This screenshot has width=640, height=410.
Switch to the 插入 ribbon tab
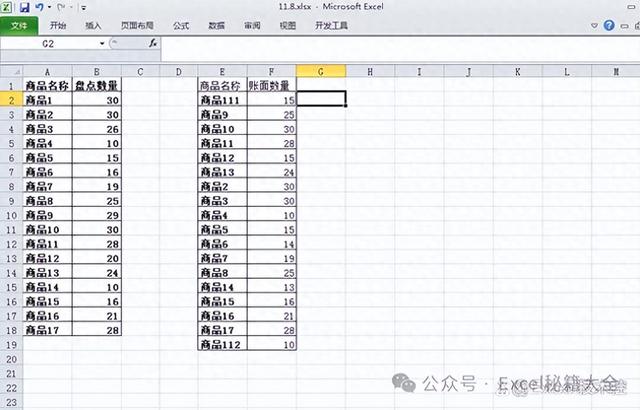93,26
